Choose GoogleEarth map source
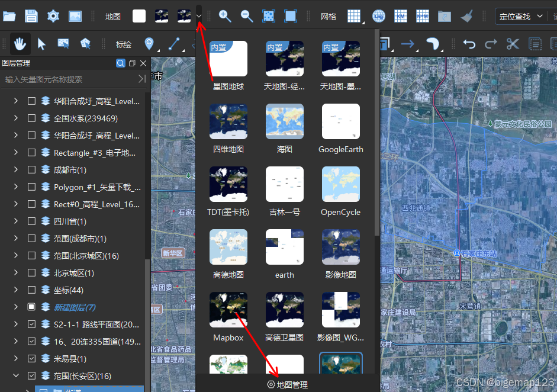 [x=341, y=129]
